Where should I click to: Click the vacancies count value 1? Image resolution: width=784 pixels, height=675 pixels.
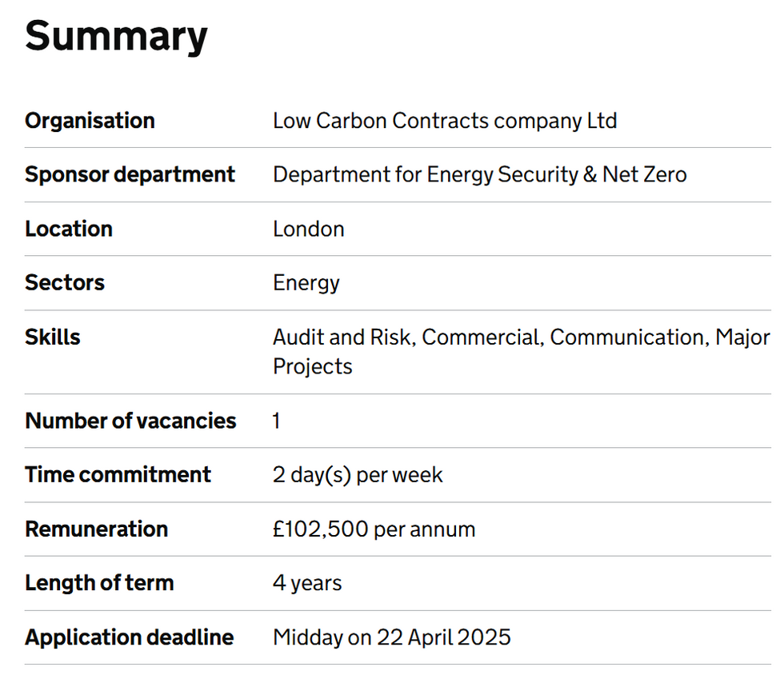click(277, 421)
